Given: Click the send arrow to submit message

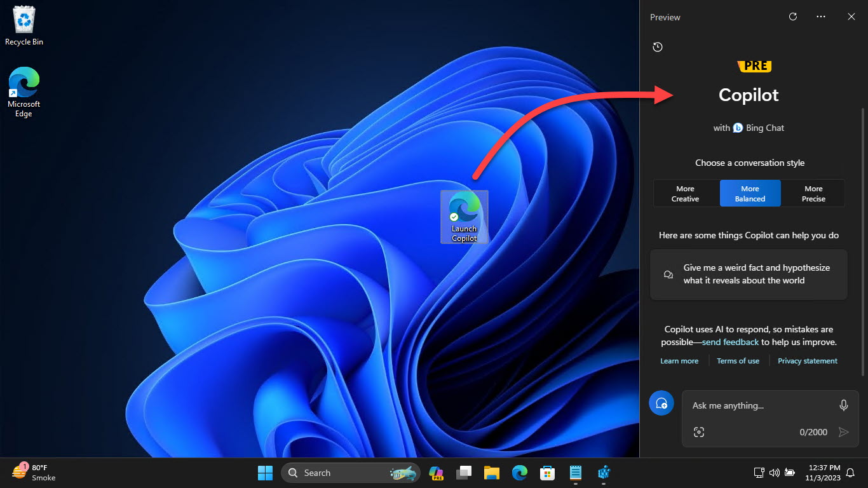Looking at the screenshot, I should pyautogui.click(x=844, y=432).
